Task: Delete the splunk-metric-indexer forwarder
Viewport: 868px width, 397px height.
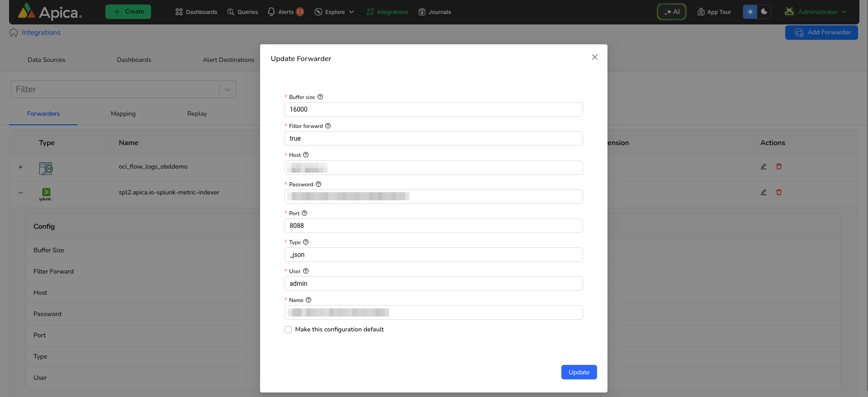Action: point(779,192)
